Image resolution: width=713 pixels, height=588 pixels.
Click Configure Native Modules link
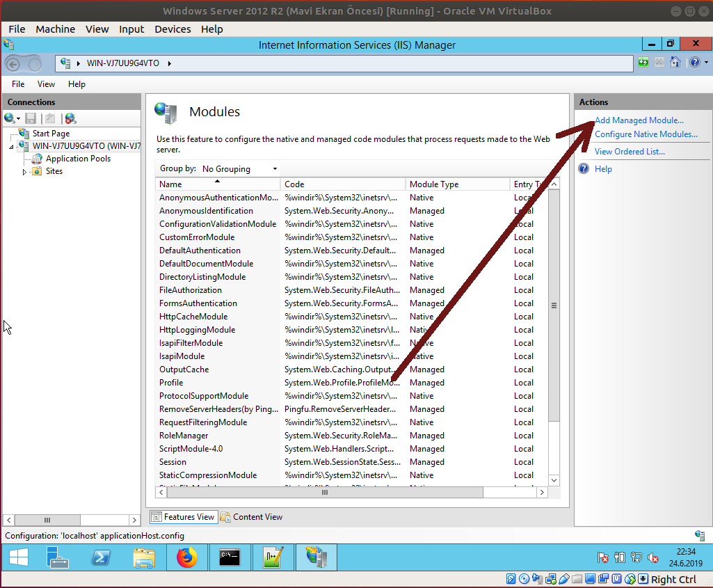(646, 134)
